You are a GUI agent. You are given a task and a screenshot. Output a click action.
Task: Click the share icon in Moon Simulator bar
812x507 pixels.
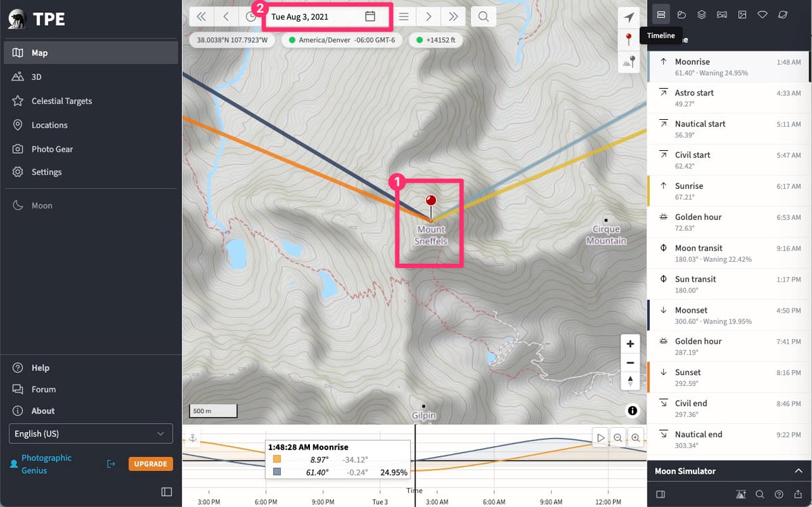(798, 494)
